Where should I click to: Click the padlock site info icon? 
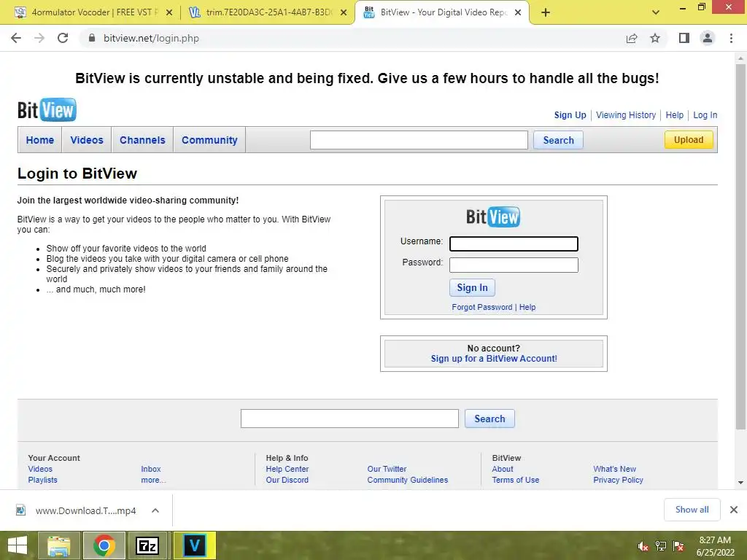tap(92, 38)
